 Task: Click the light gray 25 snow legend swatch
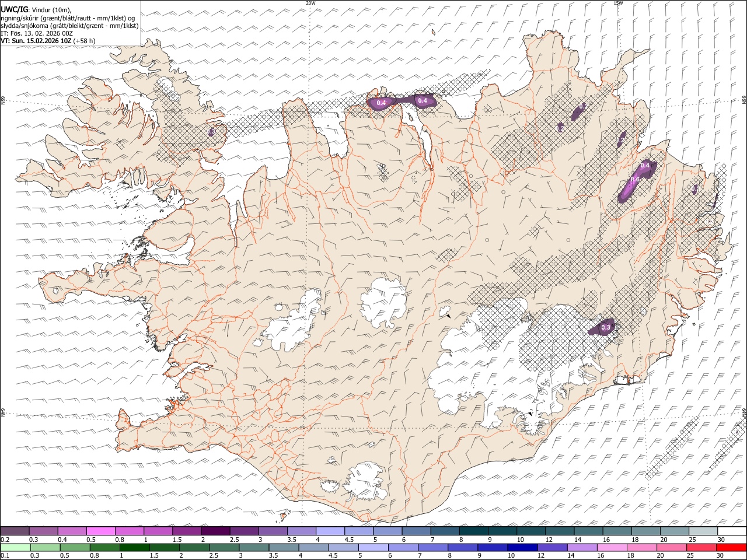tap(703, 531)
